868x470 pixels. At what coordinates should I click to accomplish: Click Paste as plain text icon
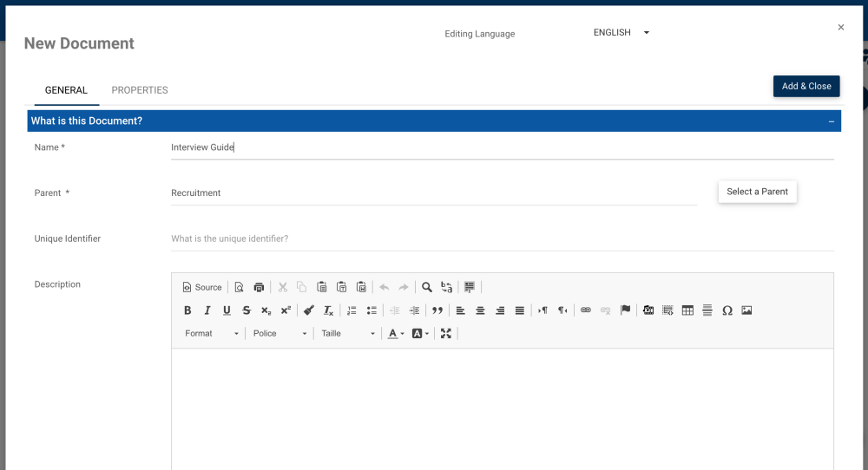point(341,287)
